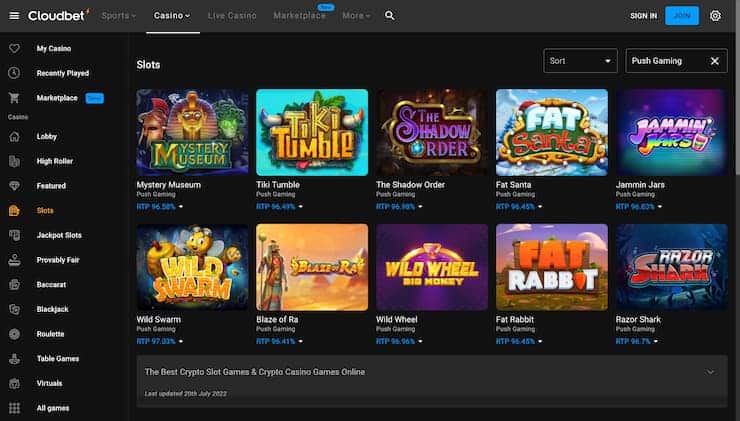Viewport: 740px width, 421px height.
Task: Open Blaze of Ra title link
Action: [x=277, y=319]
